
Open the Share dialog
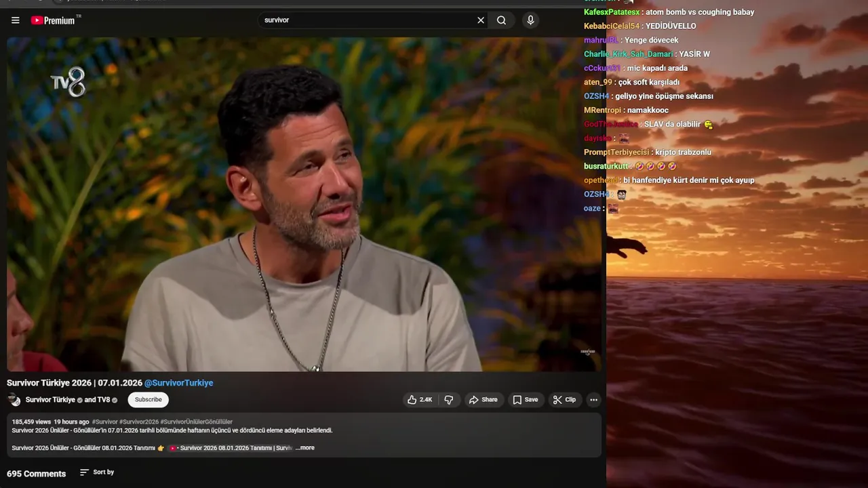click(x=483, y=400)
